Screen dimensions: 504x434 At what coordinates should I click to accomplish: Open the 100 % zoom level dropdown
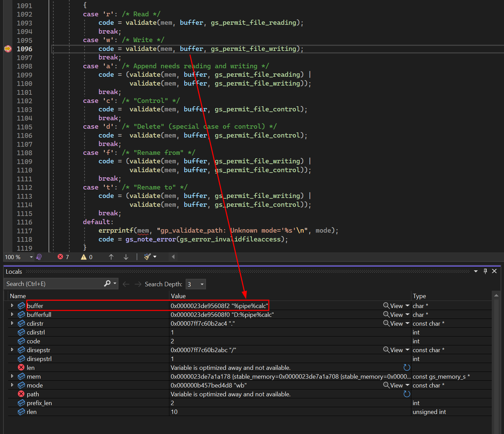tap(31, 257)
